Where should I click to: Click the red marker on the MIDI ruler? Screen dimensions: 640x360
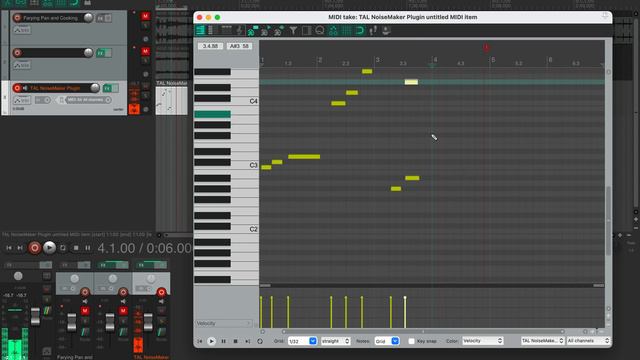(x=486, y=48)
